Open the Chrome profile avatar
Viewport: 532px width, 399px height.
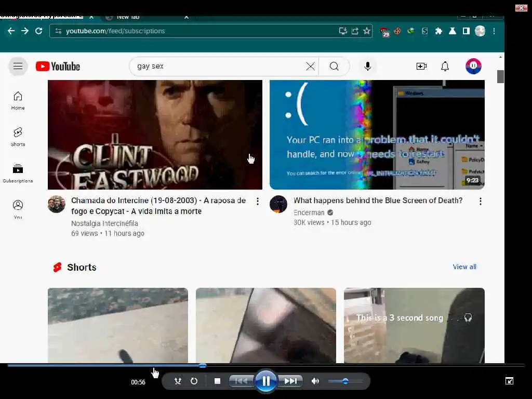tap(480, 31)
